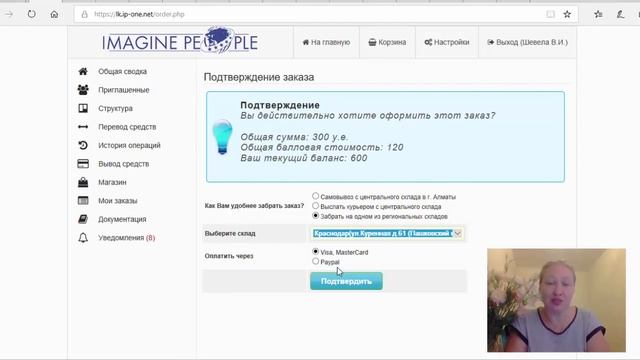Screen dimensions: 640x360
Task: Click the Подтвердить button
Action: point(346,281)
